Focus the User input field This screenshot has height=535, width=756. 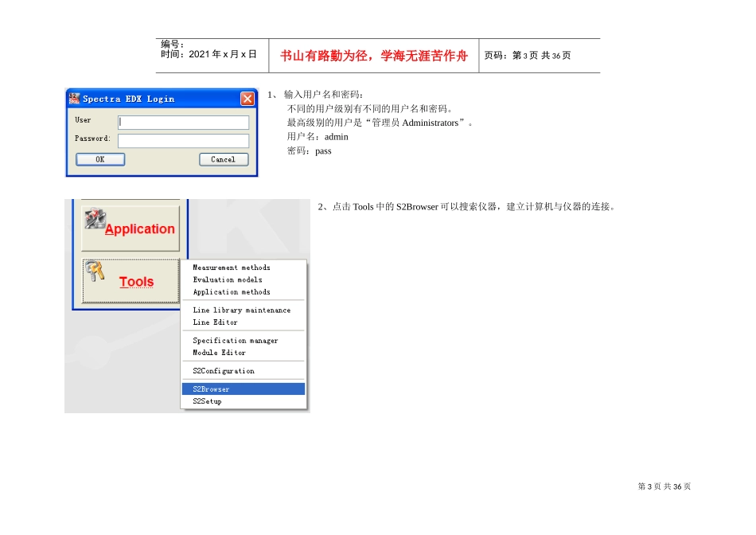pyautogui.click(x=183, y=122)
